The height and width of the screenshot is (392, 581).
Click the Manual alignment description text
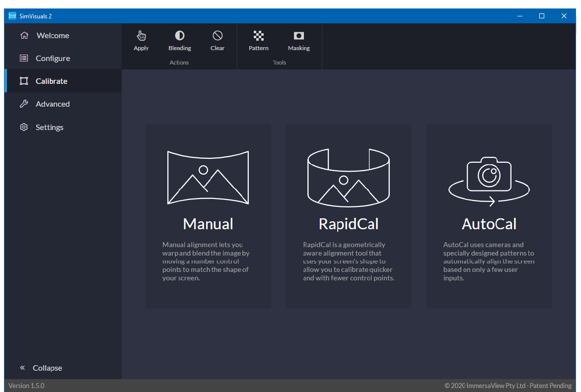206,261
